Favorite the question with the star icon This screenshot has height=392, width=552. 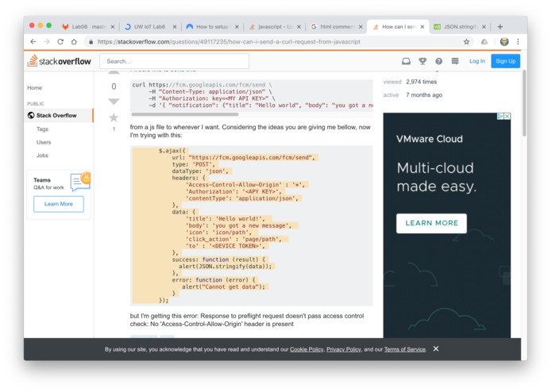click(x=114, y=117)
